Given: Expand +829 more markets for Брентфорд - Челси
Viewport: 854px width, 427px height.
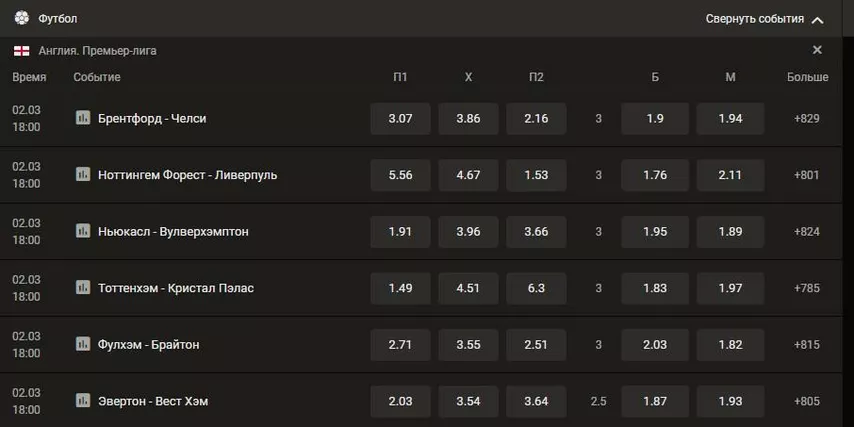Looking at the screenshot, I should click(x=807, y=118).
